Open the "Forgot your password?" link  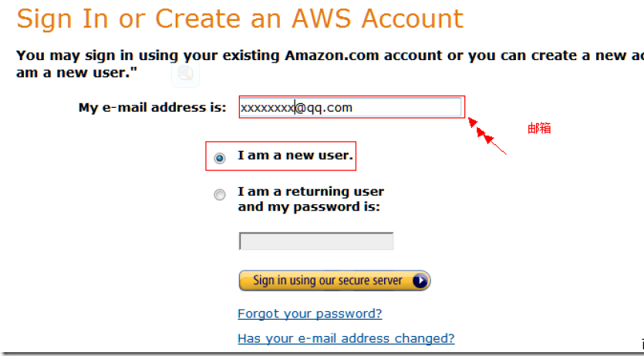309,314
